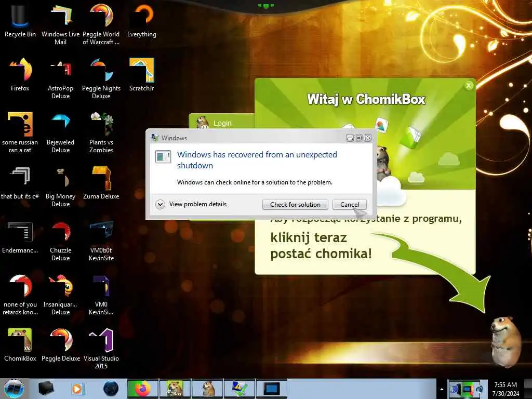Select the Endermanc... desktop icon
The width and height of the screenshot is (532, 399).
[20, 237]
